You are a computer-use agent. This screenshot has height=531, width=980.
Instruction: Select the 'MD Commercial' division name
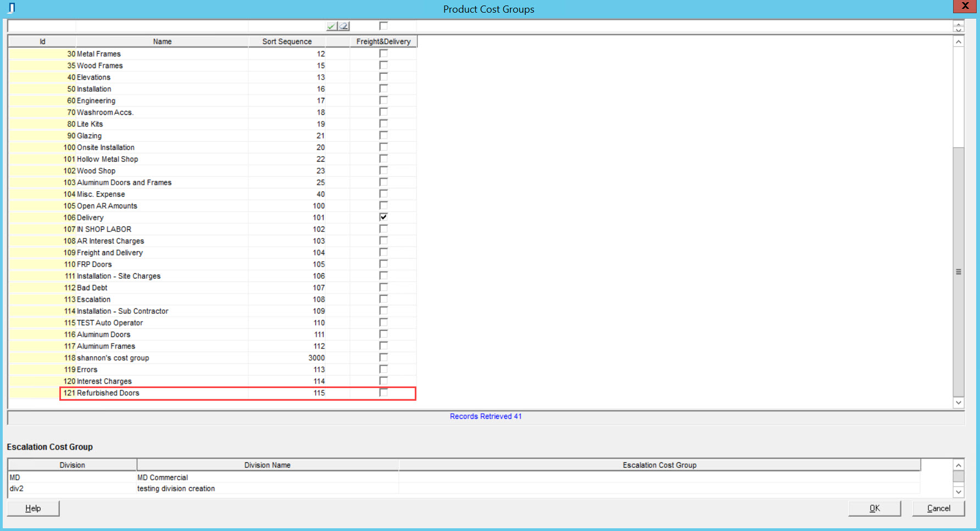pos(163,478)
